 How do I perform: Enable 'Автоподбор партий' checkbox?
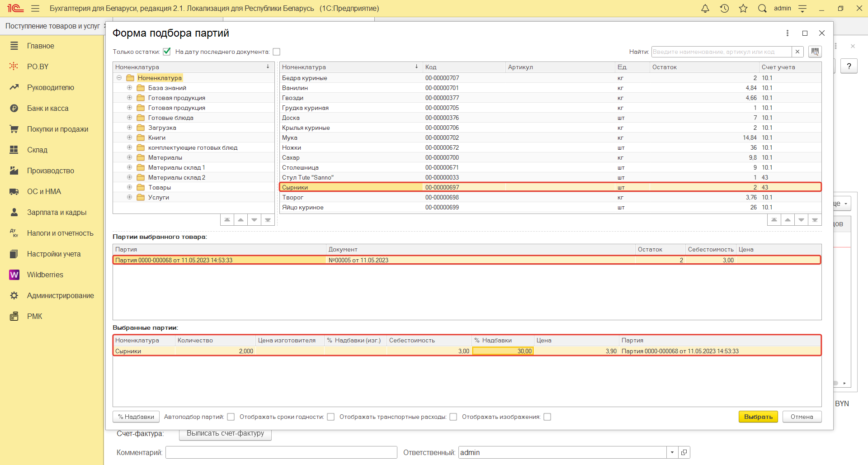pyautogui.click(x=231, y=417)
